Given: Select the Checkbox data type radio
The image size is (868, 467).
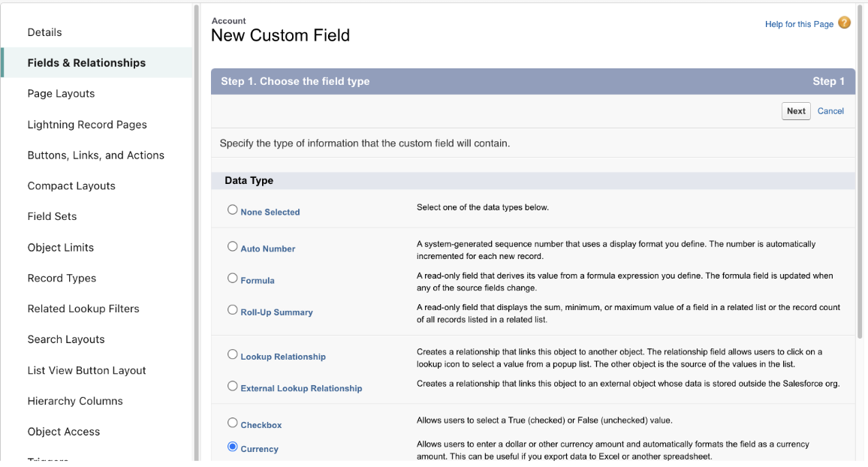Looking at the screenshot, I should pos(233,423).
